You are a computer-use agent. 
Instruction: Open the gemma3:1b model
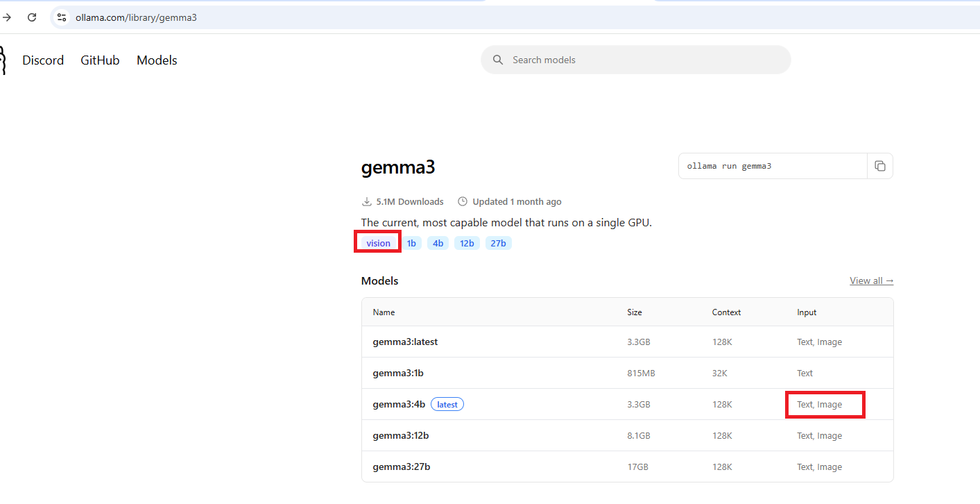(398, 373)
